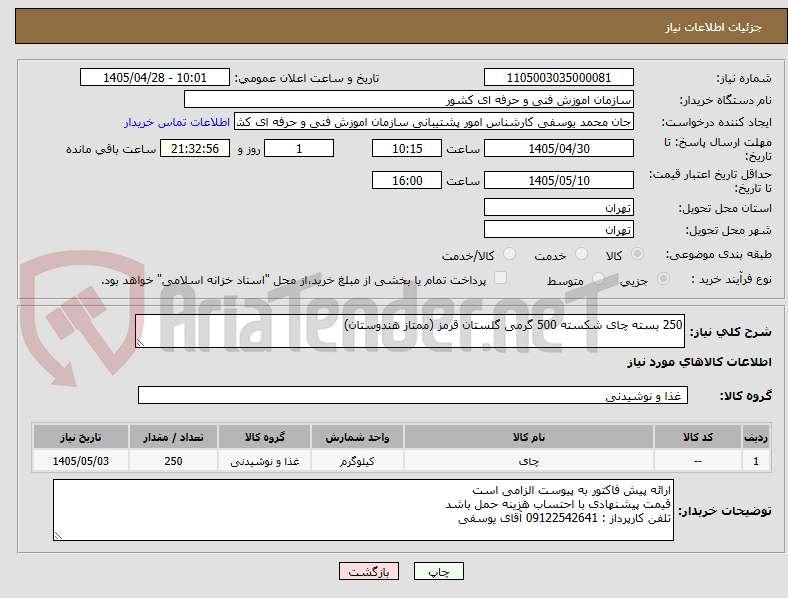Click the buyer organization name field
The height and width of the screenshot is (598, 788).
coord(409,99)
